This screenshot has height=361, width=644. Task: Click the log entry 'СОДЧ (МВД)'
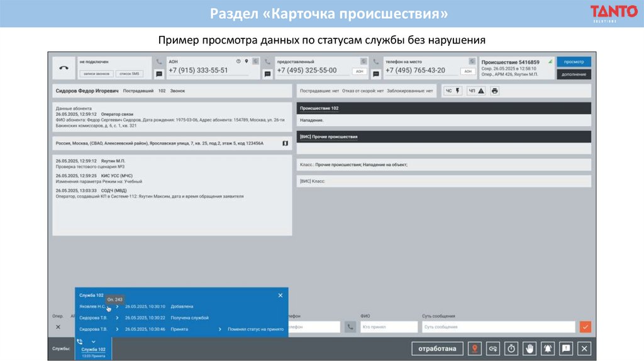click(114, 191)
